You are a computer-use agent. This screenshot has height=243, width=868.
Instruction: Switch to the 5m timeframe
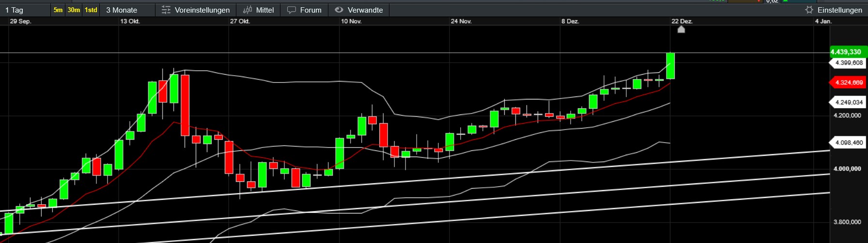(x=58, y=10)
